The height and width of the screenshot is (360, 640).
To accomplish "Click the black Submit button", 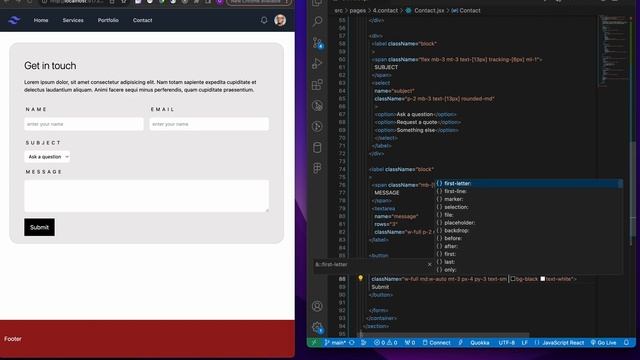I will [39, 227].
